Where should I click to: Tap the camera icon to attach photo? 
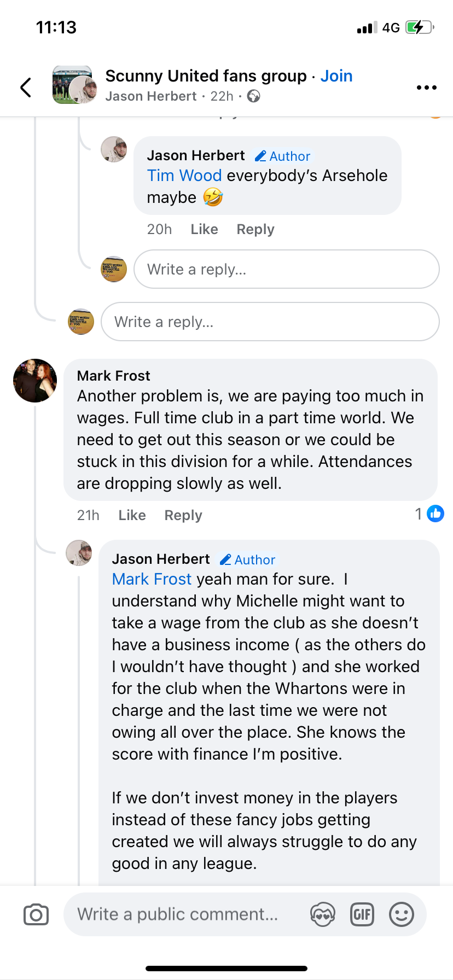coord(36,914)
